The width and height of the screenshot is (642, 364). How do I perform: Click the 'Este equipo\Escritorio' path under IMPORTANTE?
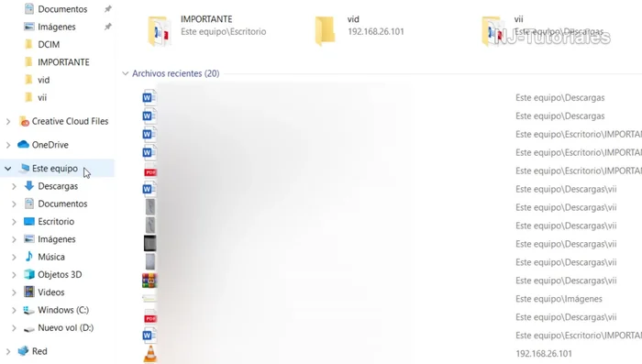tap(224, 31)
